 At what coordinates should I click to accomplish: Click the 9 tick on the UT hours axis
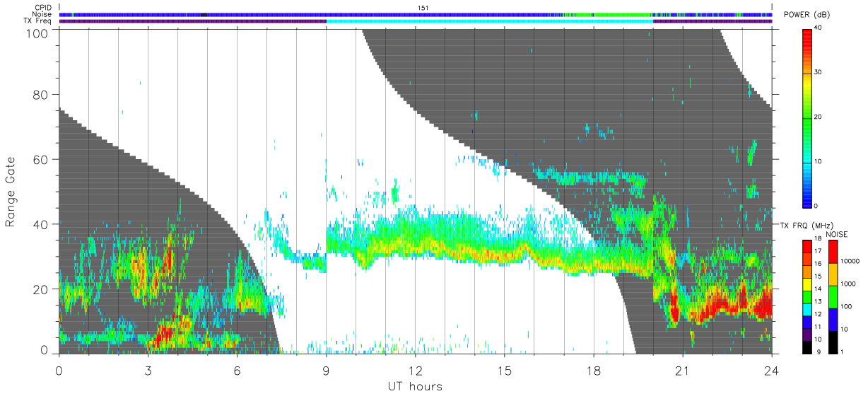[326, 370]
